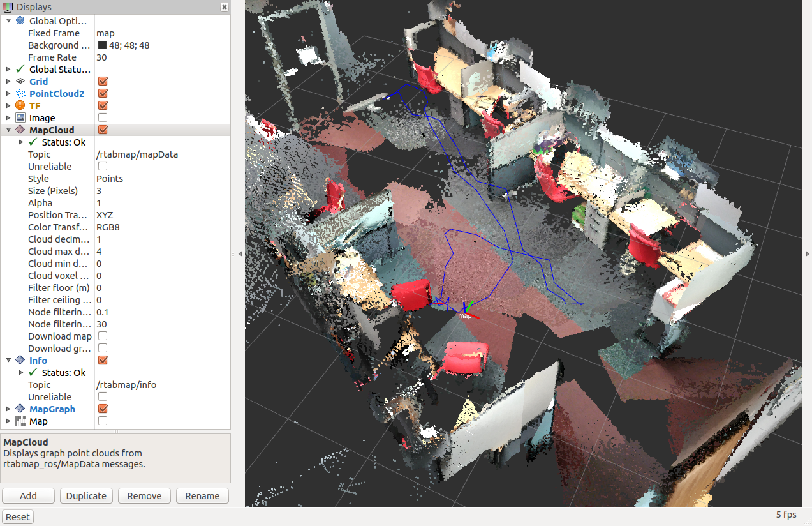Enable the Image display checkbox
The image size is (812, 526).
tap(103, 118)
